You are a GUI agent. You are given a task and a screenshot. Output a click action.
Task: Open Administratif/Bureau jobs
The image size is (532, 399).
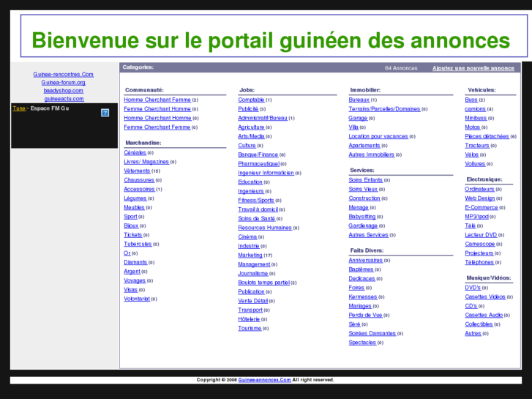click(263, 118)
